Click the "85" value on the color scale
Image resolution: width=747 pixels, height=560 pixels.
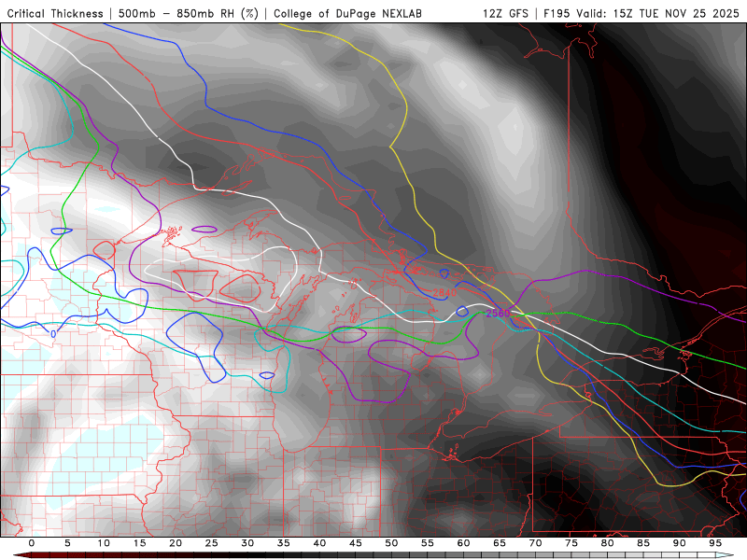pyautogui.click(x=643, y=543)
